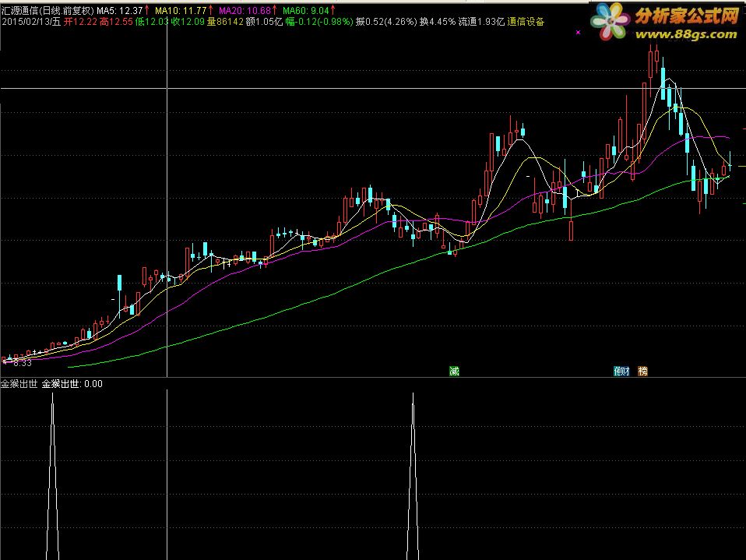Click the change value 幅-0.12(-0.98%)
This screenshot has width=746, height=560.
(319, 22)
